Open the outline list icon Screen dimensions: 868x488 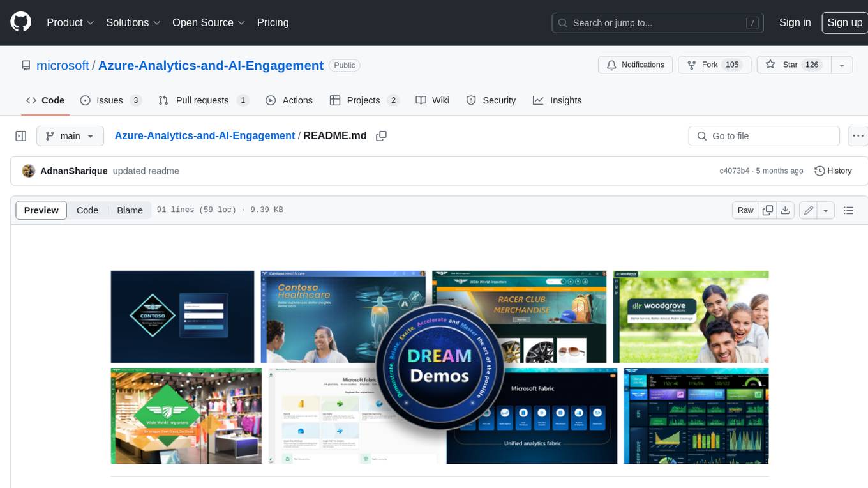pos(848,210)
